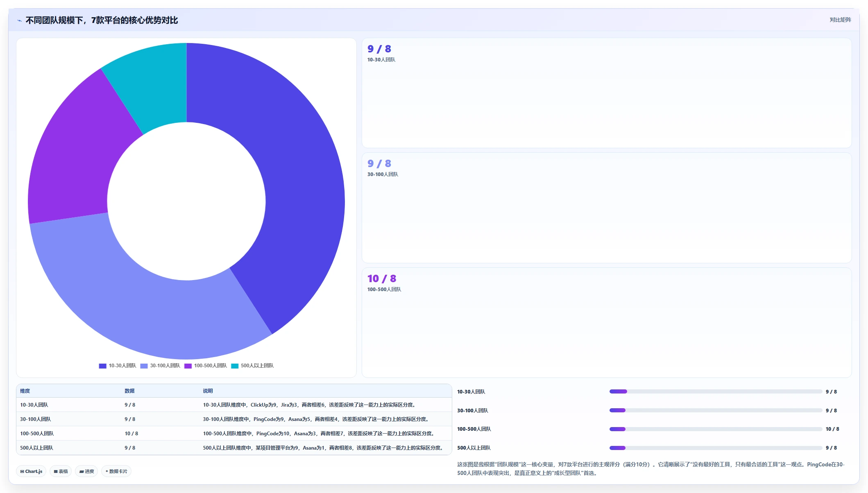Click the 500人以上团队 cell in the table's first column
868x493 pixels.
click(x=36, y=448)
